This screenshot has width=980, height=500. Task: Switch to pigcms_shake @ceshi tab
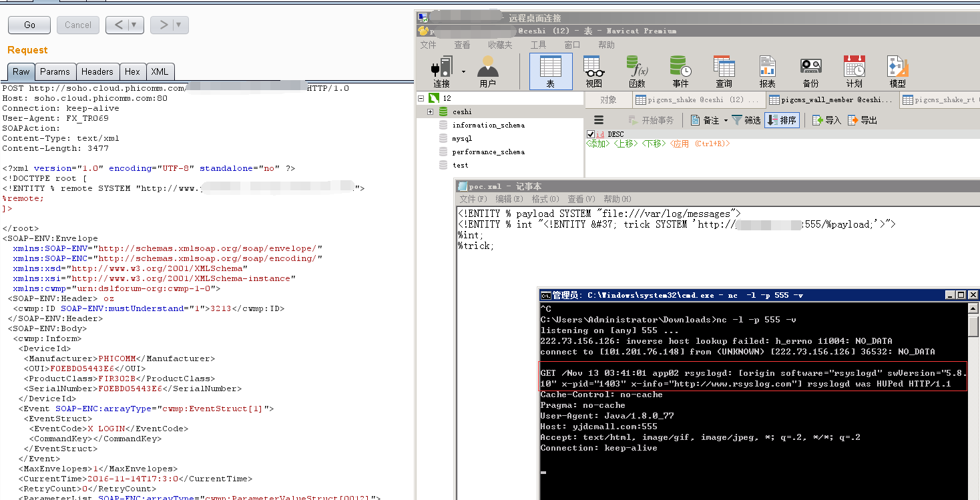pos(698,99)
